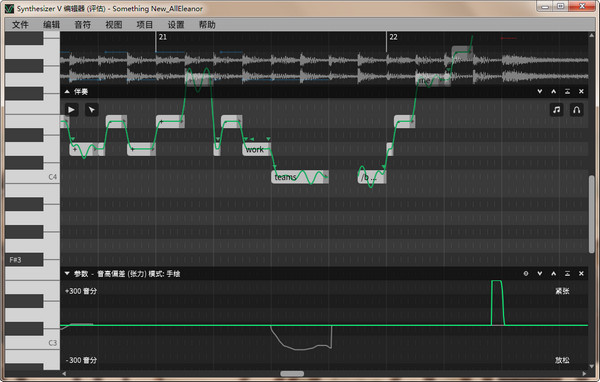Click the split-panel icon in 伴奏 header
Image resolution: width=600 pixels, height=382 pixels.
(x=567, y=91)
